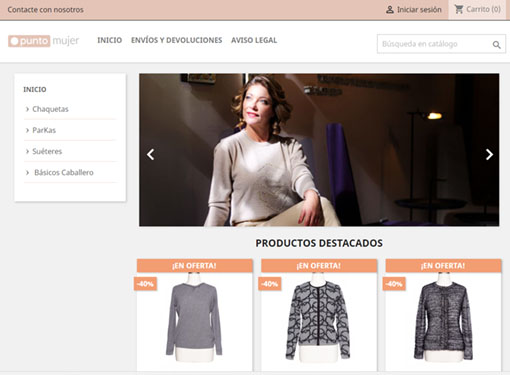Expand the Chaquetas category chevron

tap(27, 109)
